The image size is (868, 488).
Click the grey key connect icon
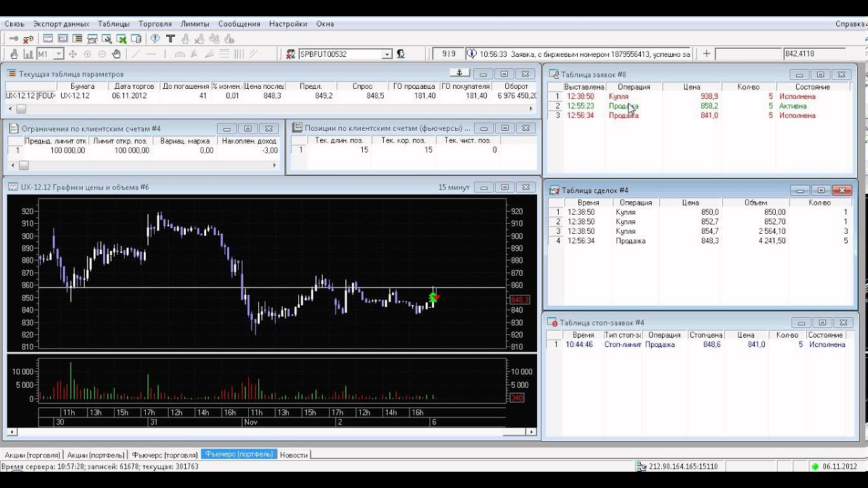click(14, 39)
